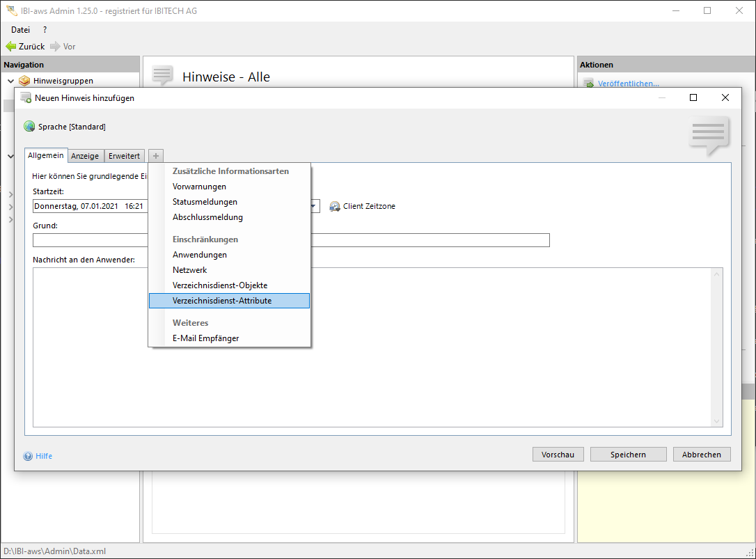Collapse the Hinweisgruppen tree node
756x559 pixels.
coord(10,81)
